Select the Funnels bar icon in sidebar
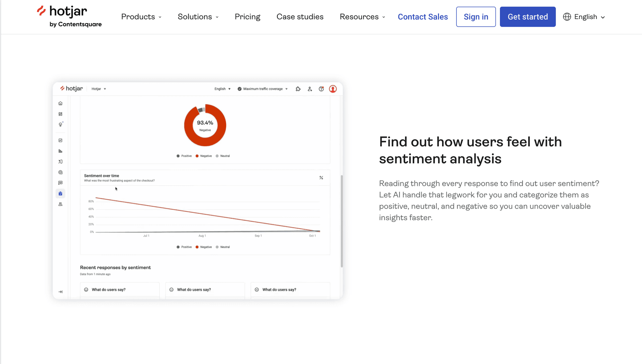Screen dimensions: 642x364 (x=61, y=151)
